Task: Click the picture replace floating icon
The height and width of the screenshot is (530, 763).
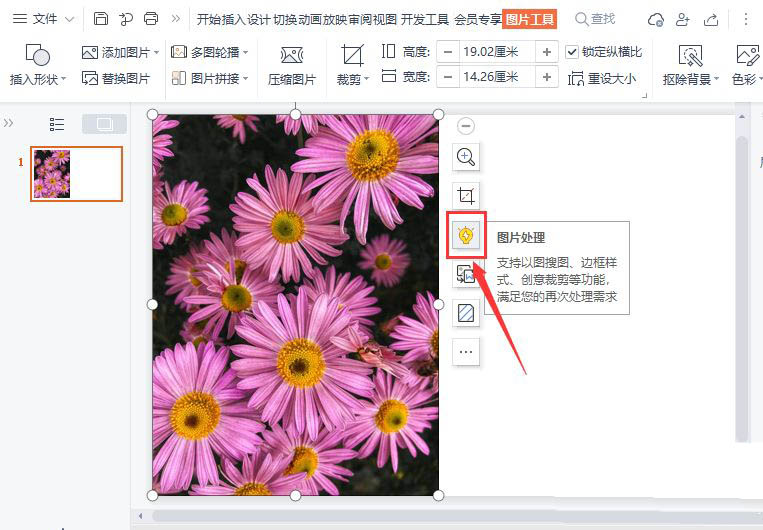Action: pyautogui.click(x=466, y=274)
